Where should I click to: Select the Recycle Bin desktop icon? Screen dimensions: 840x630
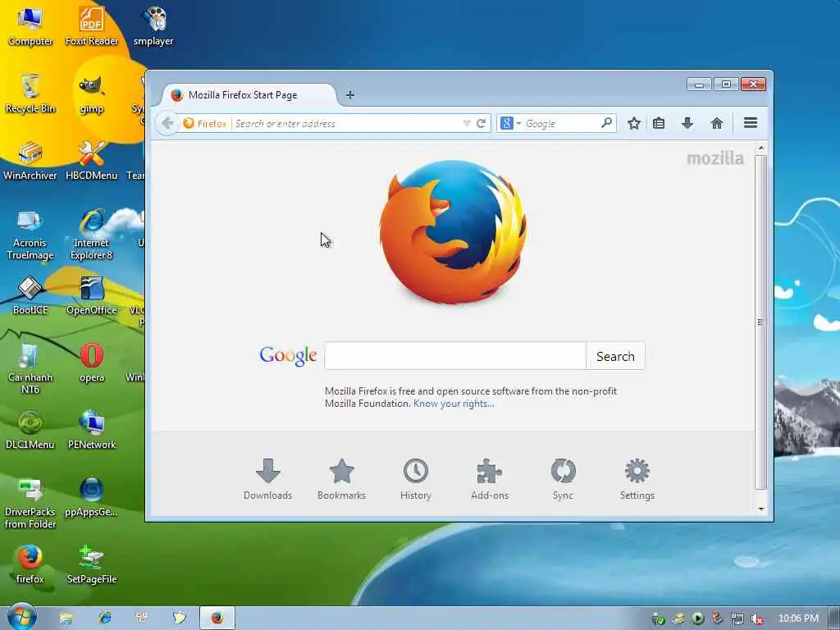coord(30,94)
